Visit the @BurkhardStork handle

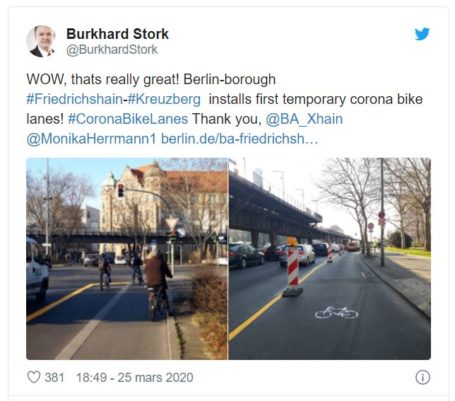[112, 50]
